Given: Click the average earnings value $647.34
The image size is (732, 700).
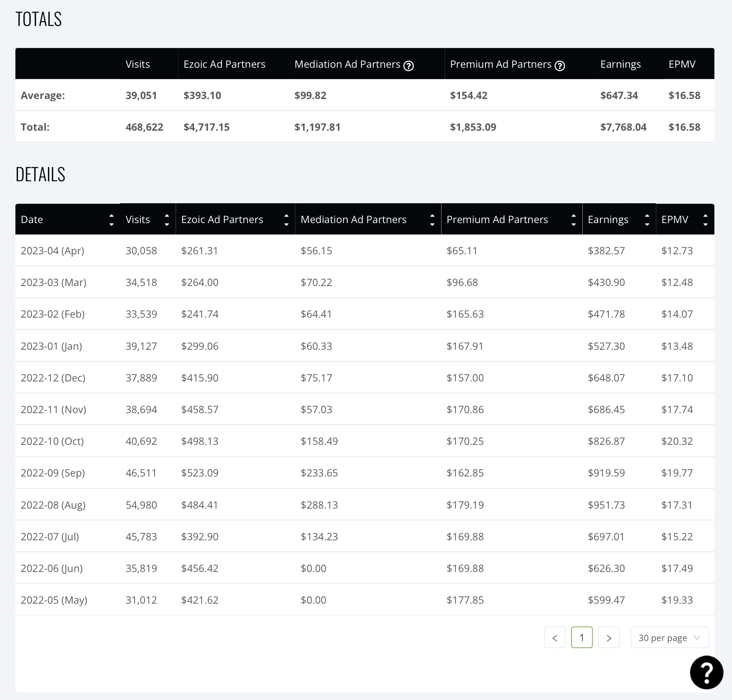Looking at the screenshot, I should click(619, 95).
